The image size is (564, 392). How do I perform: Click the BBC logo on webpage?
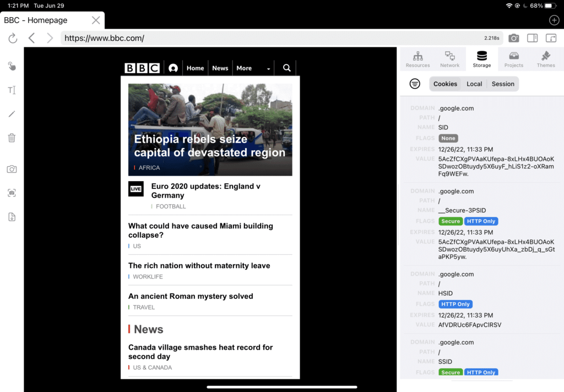pos(142,68)
